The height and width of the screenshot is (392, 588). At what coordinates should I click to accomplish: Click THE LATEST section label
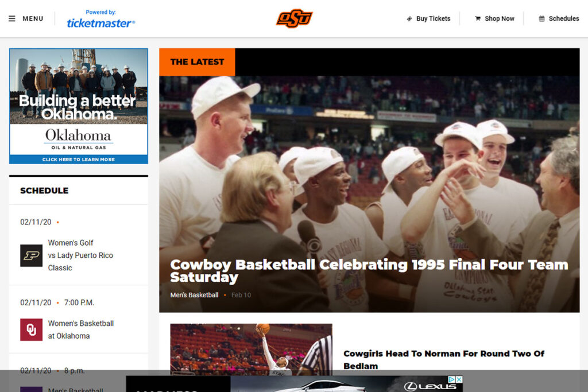pos(198,62)
